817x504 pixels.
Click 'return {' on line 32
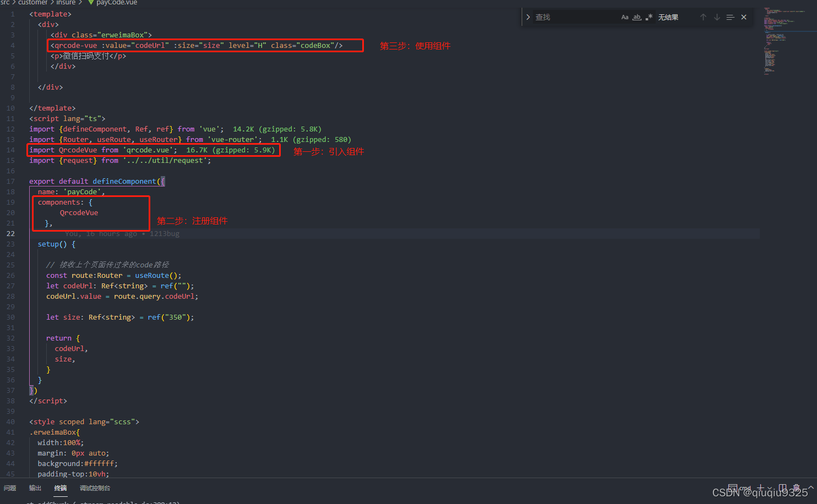pos(63,338)
